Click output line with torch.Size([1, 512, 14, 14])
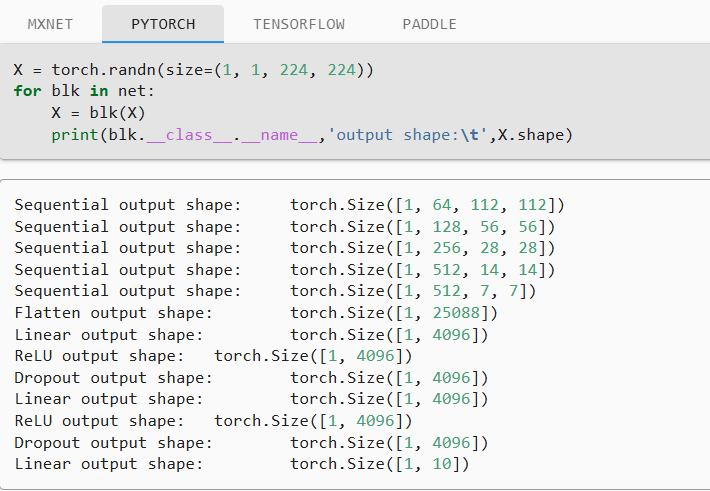This screenshot has width=710, height=491. [284, 270]
